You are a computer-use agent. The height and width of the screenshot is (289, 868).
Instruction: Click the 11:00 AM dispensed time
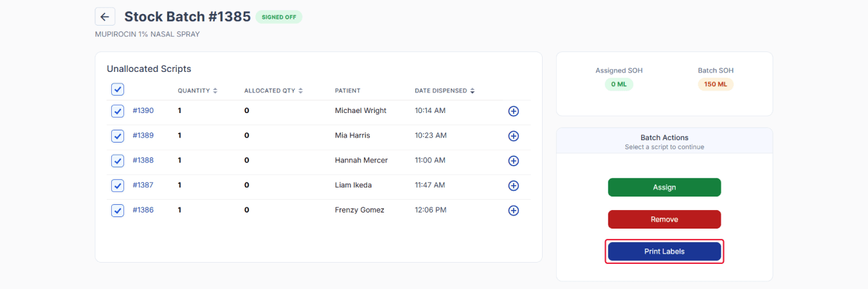431,160
